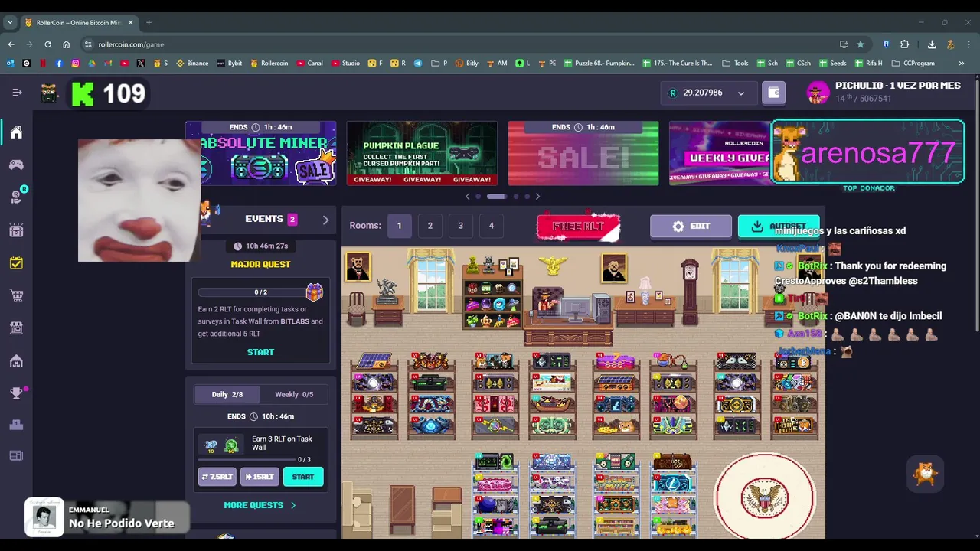Open the yellow tasks checklist icon in the sidebar
The height and width of the screenshot is (551, 980).
[16, 262]
